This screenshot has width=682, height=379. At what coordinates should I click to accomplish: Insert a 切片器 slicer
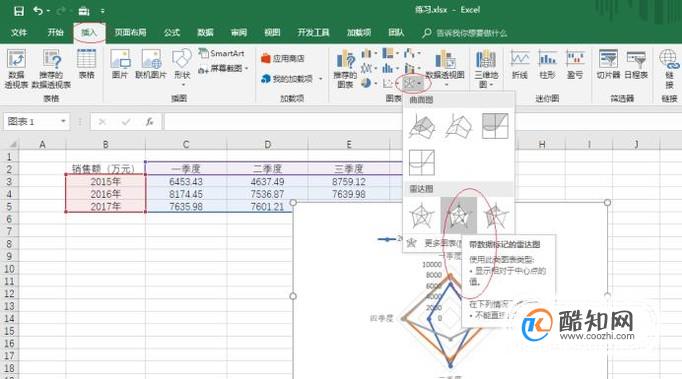click(608, 65)
